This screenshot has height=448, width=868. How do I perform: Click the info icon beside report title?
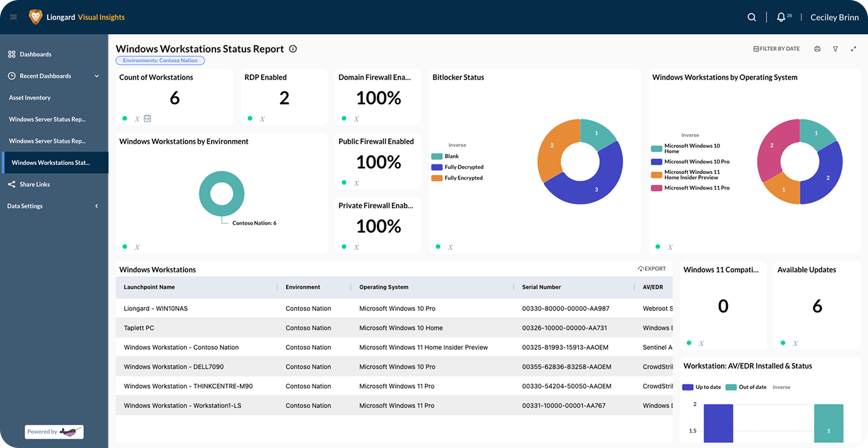click(293, 49)
